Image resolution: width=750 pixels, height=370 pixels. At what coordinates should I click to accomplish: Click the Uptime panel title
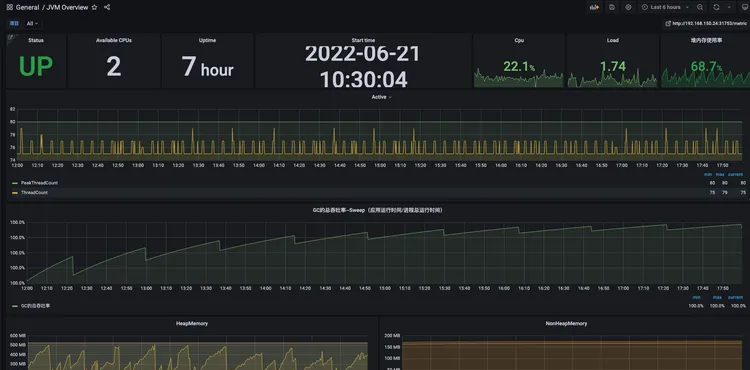pyautogui.click(x=207, y=41)
